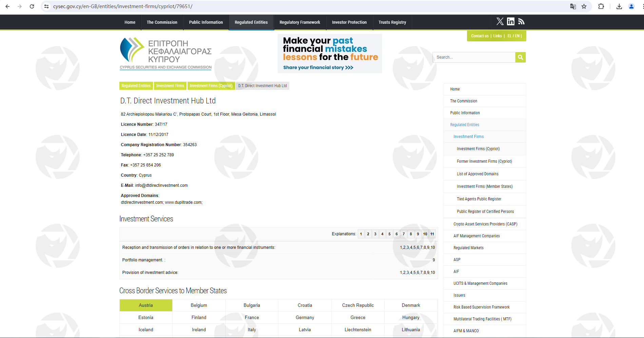Open the X (Twitter) social icon
644x338 pixels.
[500, 22]
